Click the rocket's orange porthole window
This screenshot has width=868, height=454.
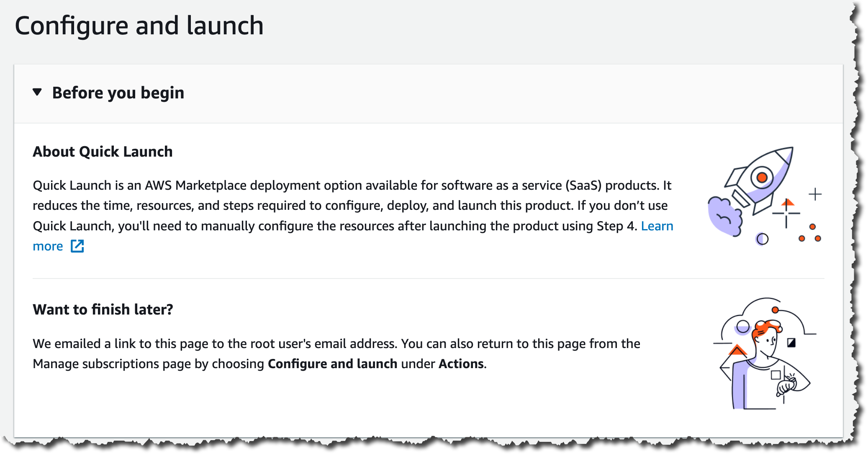tap(762, 178)
